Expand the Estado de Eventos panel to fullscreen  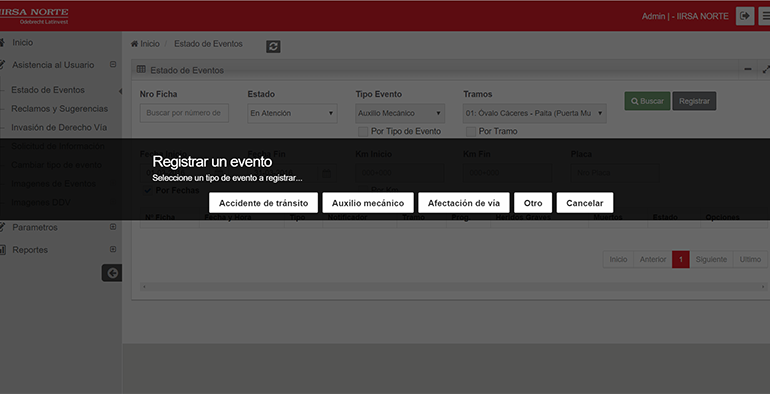click(765, 69)
